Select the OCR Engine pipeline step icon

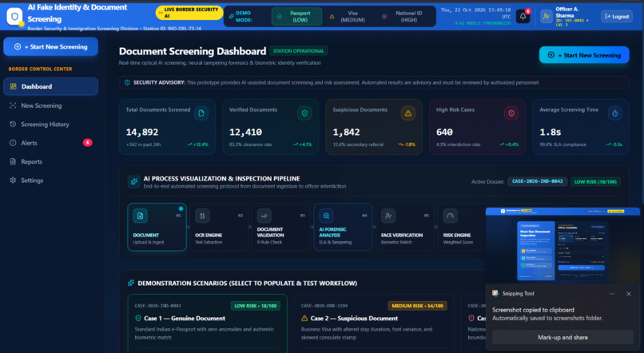[202, 216]
